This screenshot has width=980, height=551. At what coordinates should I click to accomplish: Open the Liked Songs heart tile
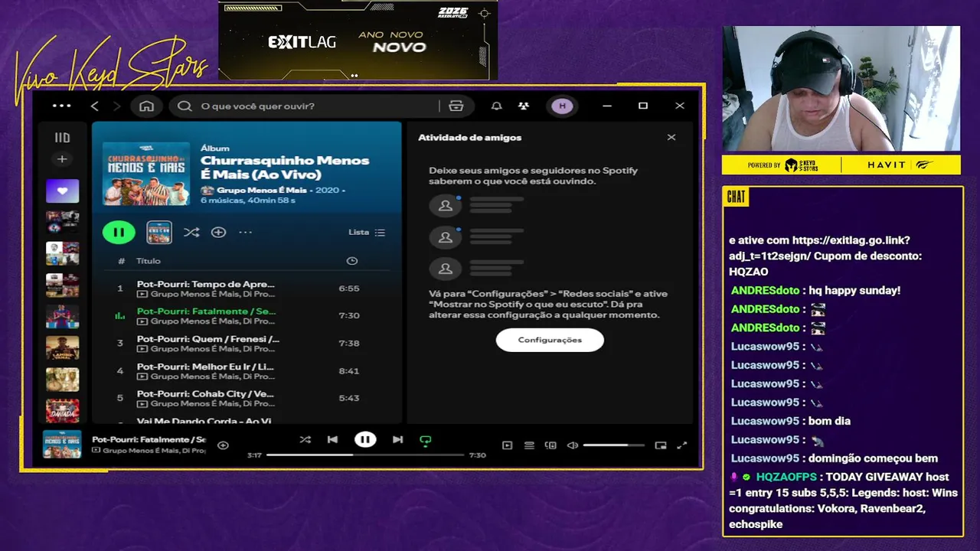coord(62,191)
